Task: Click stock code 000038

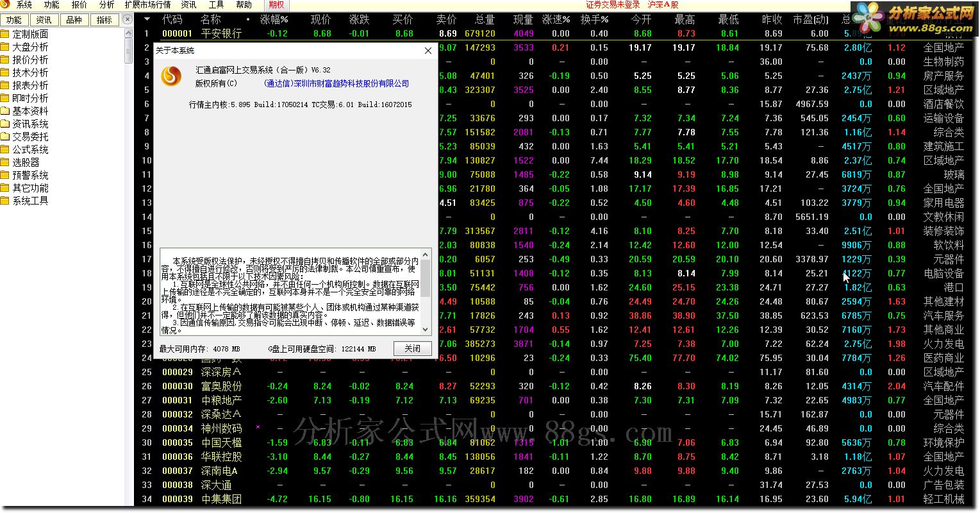Action: (x=177, y=485)
